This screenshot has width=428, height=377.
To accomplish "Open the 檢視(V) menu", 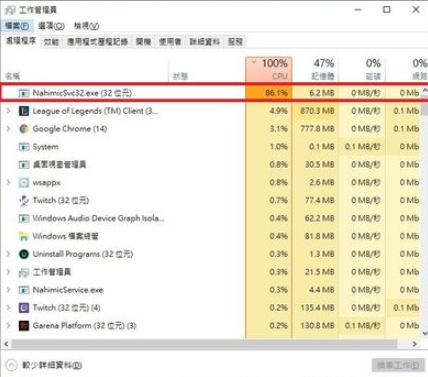I will [86, 26].
